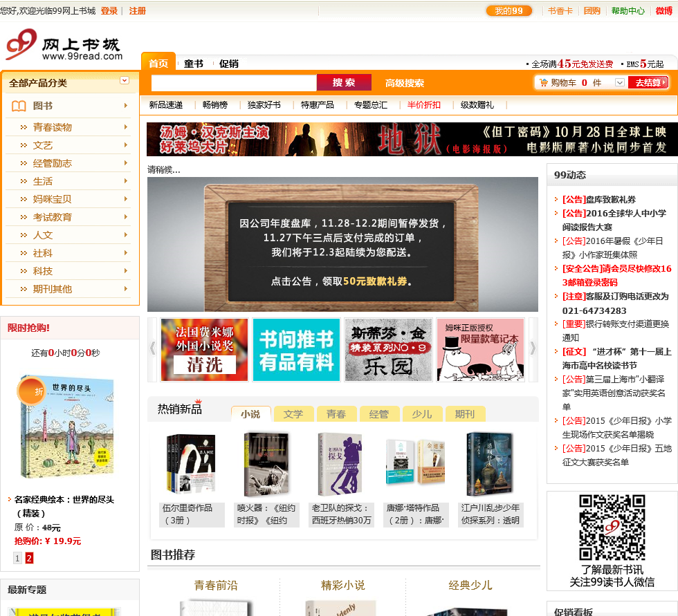678x616 pixels.
Task: Open the 我的99 account button
Action: (509, 11)
